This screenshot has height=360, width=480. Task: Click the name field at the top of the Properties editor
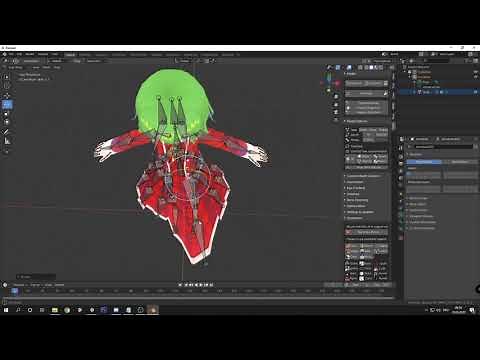pyautogui.click(x=443, y=146)
